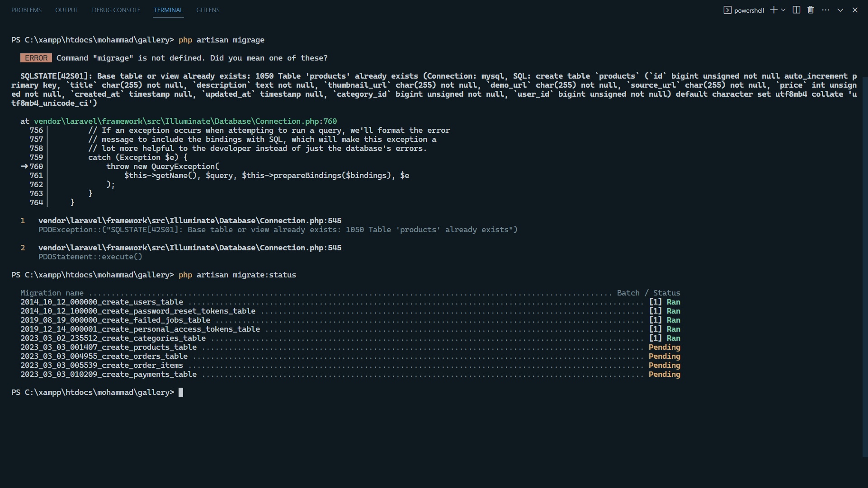Switch to the PROBLEMS tab

tap(26, 10)
